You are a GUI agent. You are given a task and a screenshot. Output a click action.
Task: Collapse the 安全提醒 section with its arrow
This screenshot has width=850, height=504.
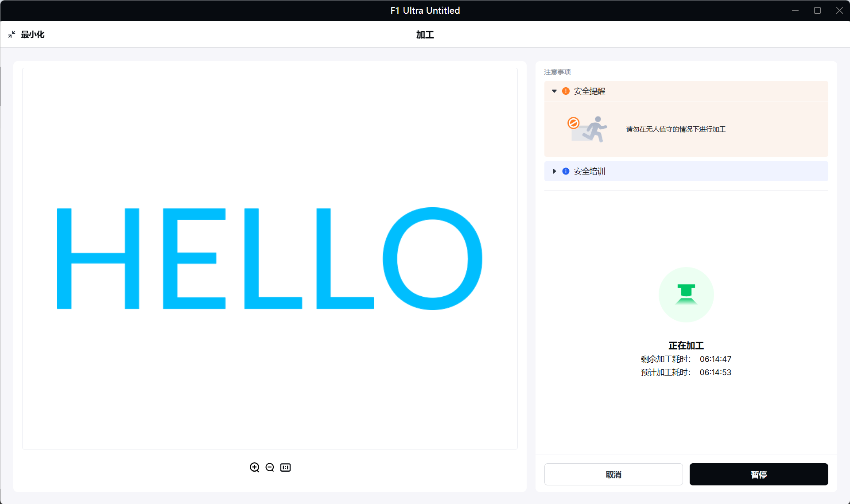pyautogui.click(x=554, y=91)
